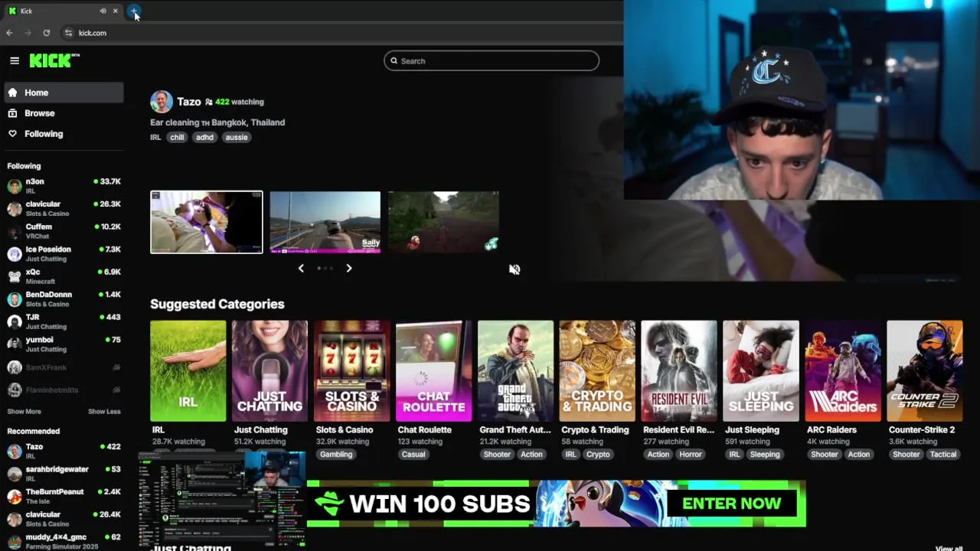Open TJR's channel in sidebar
The width and height of the screenshot is (980, 551).
(64, 321)
